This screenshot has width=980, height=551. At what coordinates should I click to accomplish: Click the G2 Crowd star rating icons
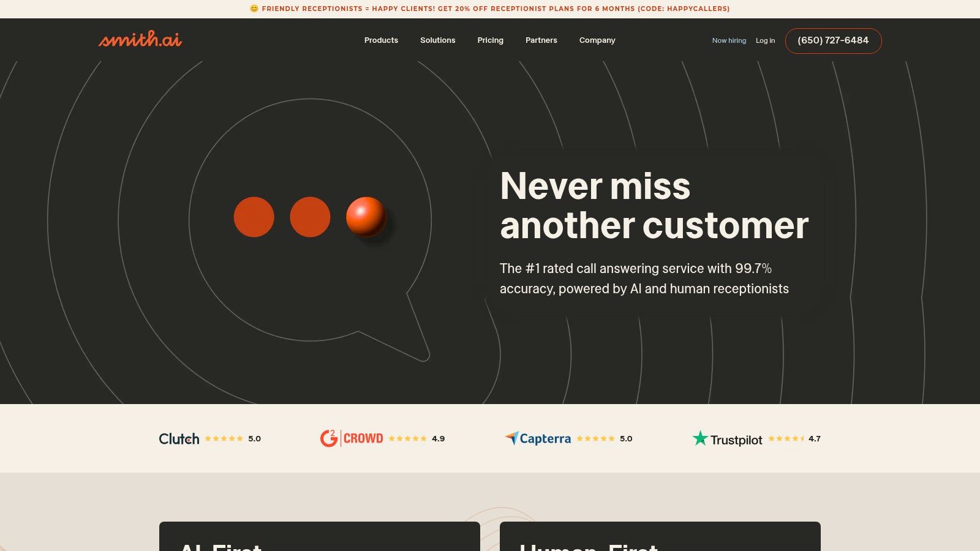coord(407,438)
